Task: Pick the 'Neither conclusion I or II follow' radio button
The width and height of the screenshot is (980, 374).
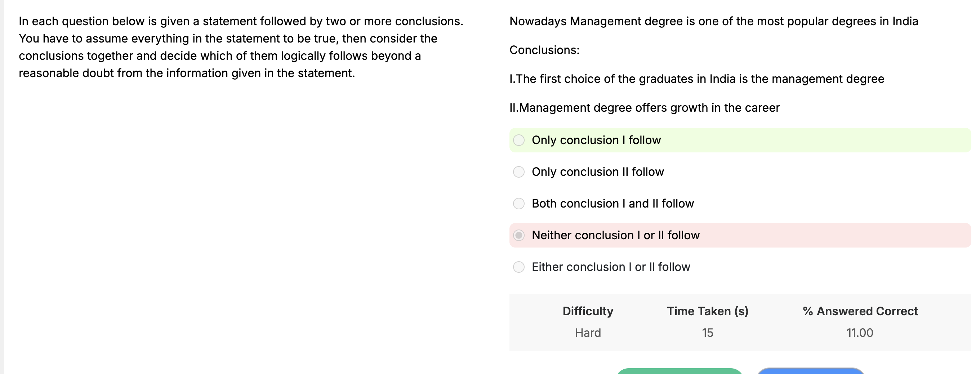Action: 518,235
